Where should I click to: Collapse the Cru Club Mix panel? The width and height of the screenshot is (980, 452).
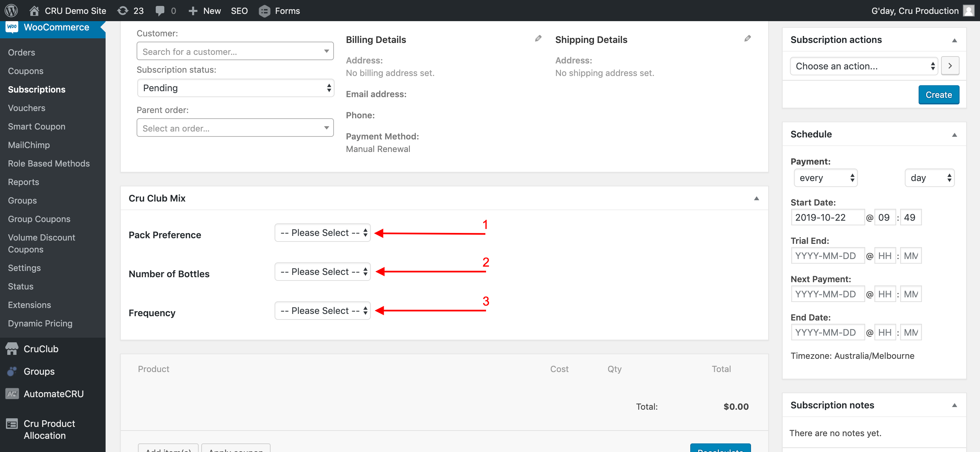click(x=756, y=198)
